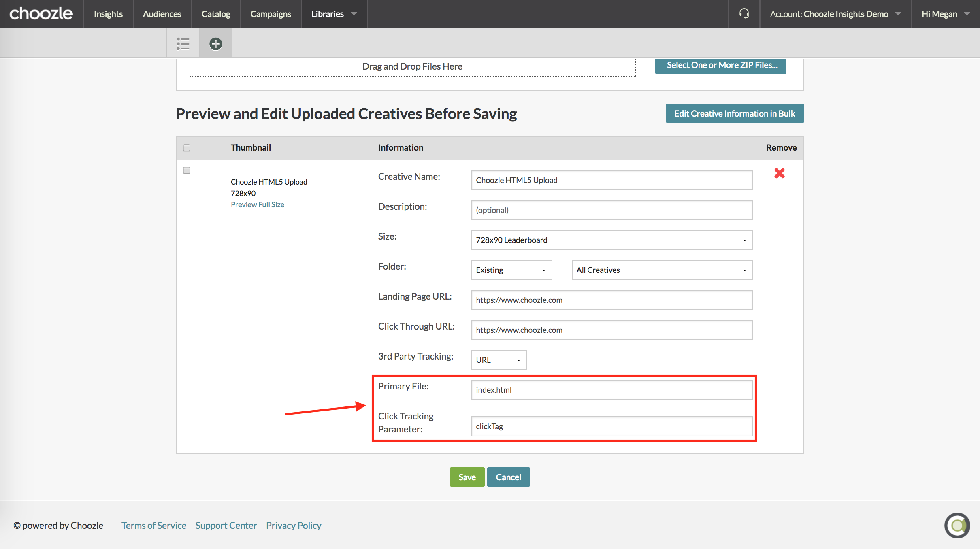Screen dimensions: 980x549
Task: Open the Choozle chat widget bubble
Action: 957,525
